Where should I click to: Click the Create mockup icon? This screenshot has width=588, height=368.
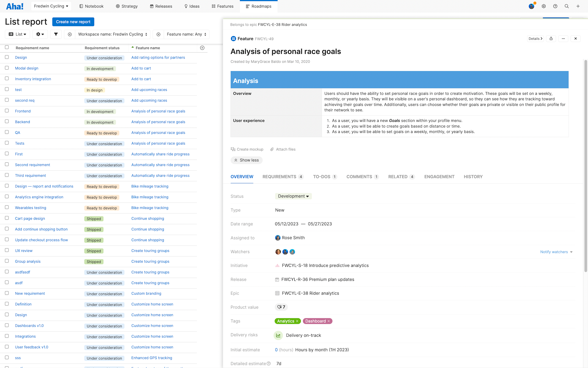click(233, 149)
